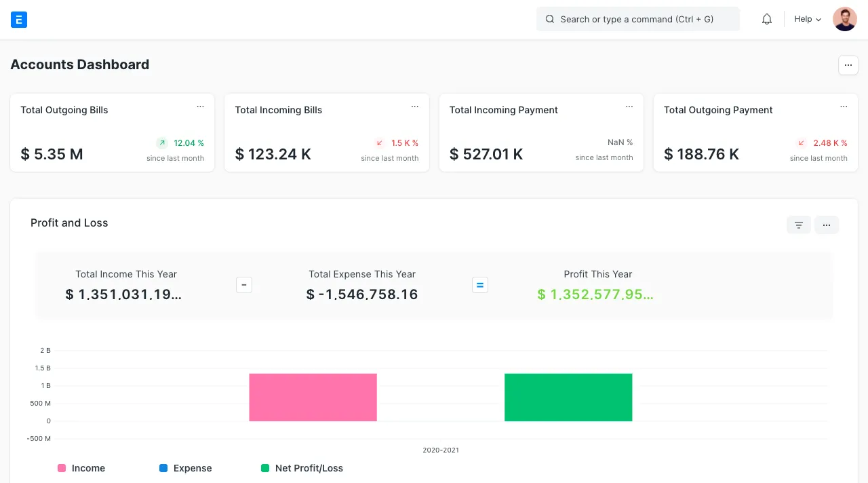Open the Total Incoming Payment card menu
The width and height of the screenshot is (868, 483).
point(629,107)
